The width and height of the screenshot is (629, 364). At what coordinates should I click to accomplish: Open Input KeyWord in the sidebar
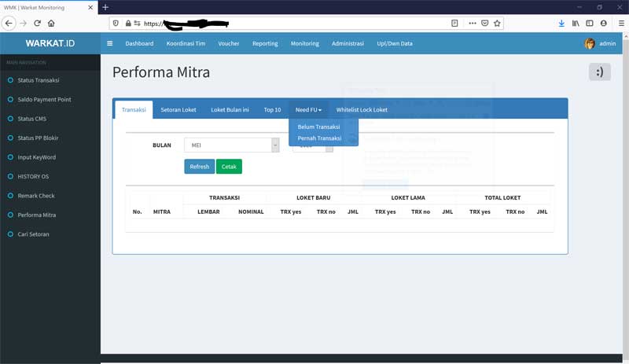(36, 157)
